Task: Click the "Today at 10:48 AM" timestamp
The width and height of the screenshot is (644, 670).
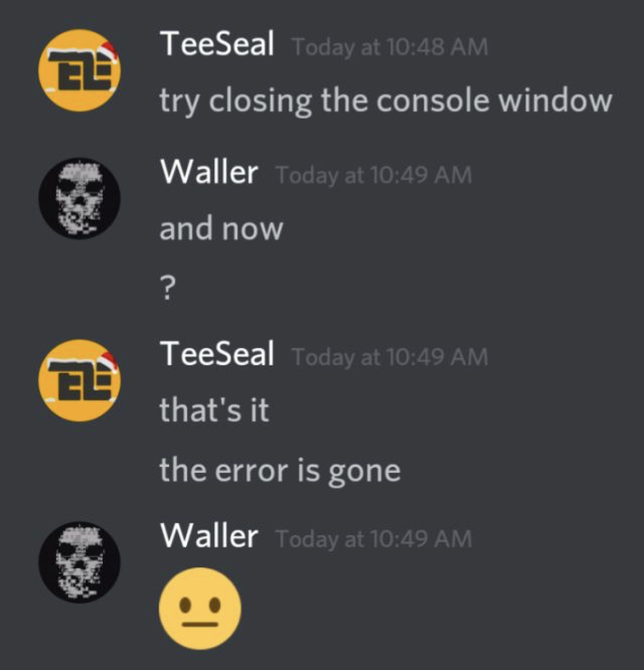Action: click(x=390, y=47)
